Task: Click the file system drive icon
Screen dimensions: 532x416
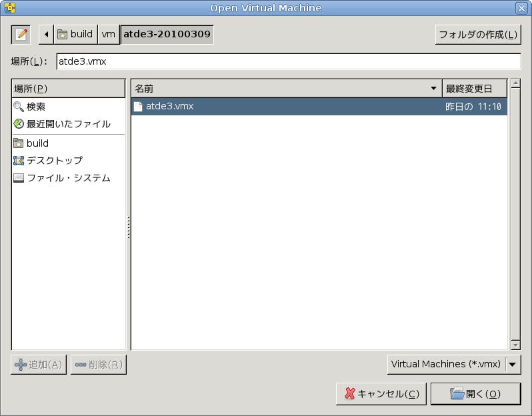Action: click(x=19, y=178)
